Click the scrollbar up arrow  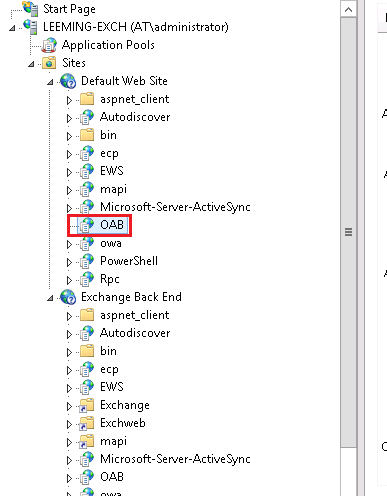point(348,9)
